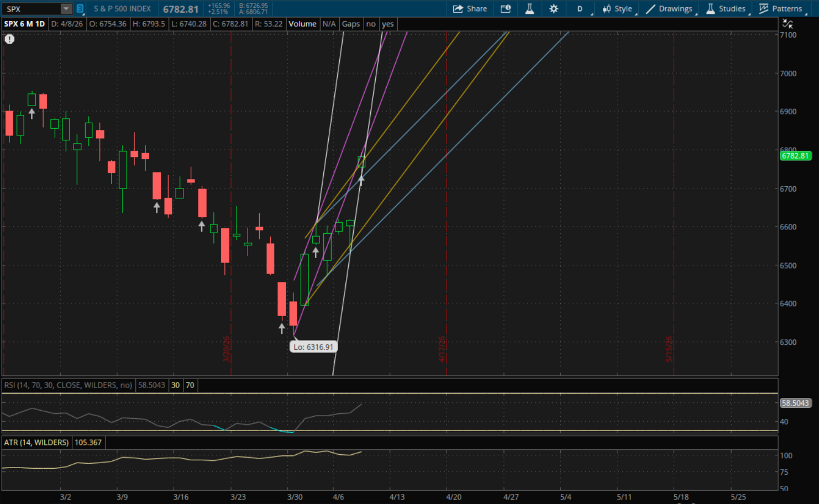The width and height of the screenshot is (819, 504).
Task: Toggle the Gaps label in chart header
Action: point(350,24)
